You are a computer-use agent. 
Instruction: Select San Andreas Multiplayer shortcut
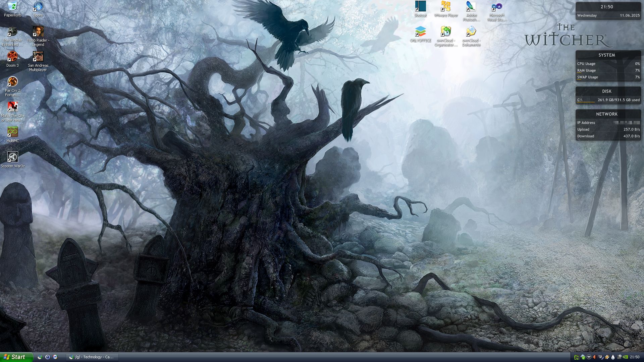tap(38, 61)
